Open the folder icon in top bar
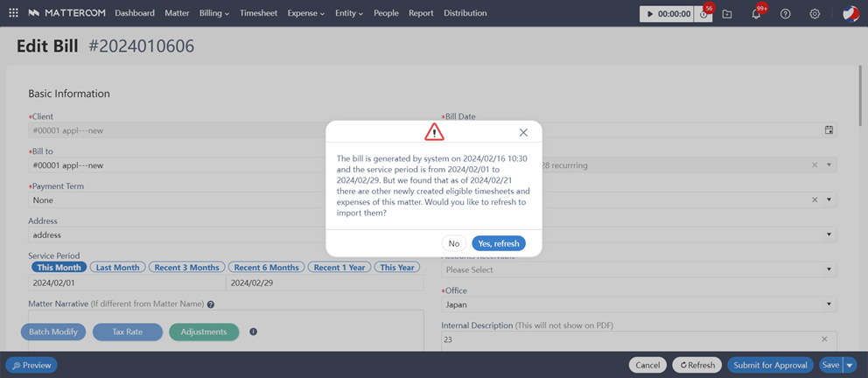 tap(727, 14)
